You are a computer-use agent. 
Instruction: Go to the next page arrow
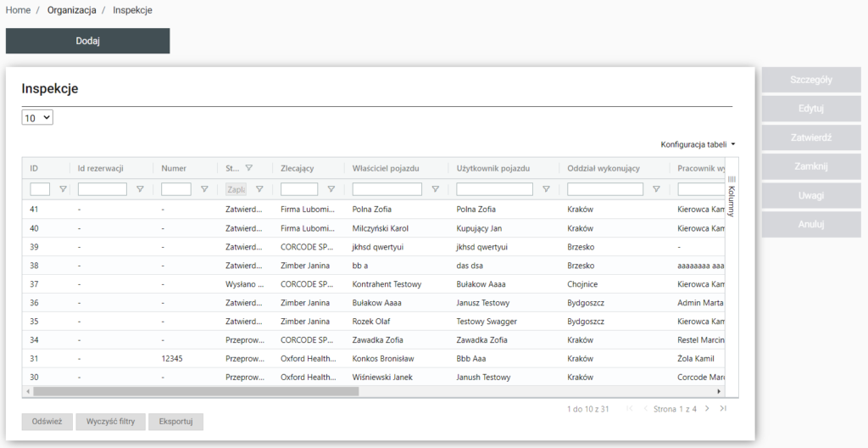[709, 409]
